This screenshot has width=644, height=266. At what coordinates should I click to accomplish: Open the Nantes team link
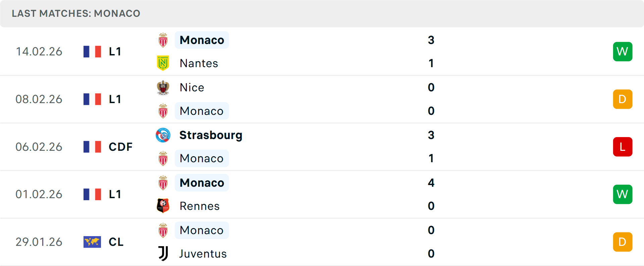coord(199,63)
